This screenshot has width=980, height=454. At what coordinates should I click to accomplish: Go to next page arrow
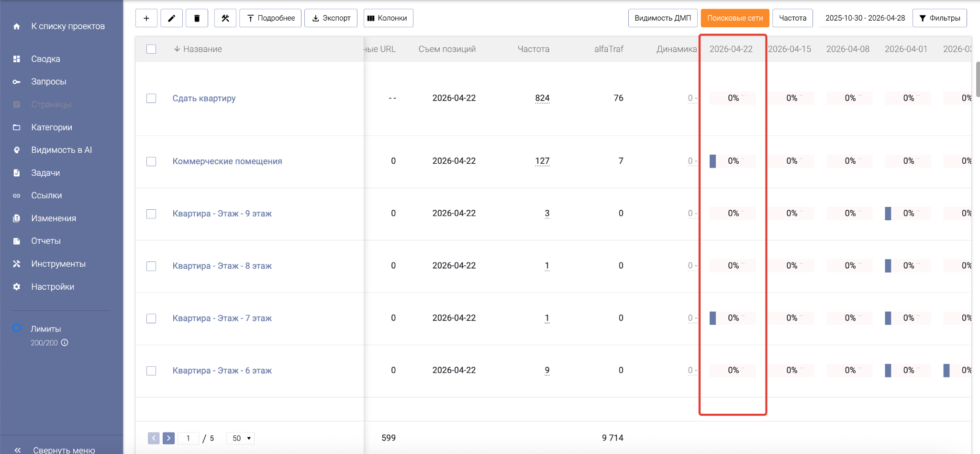click(168, 438)
